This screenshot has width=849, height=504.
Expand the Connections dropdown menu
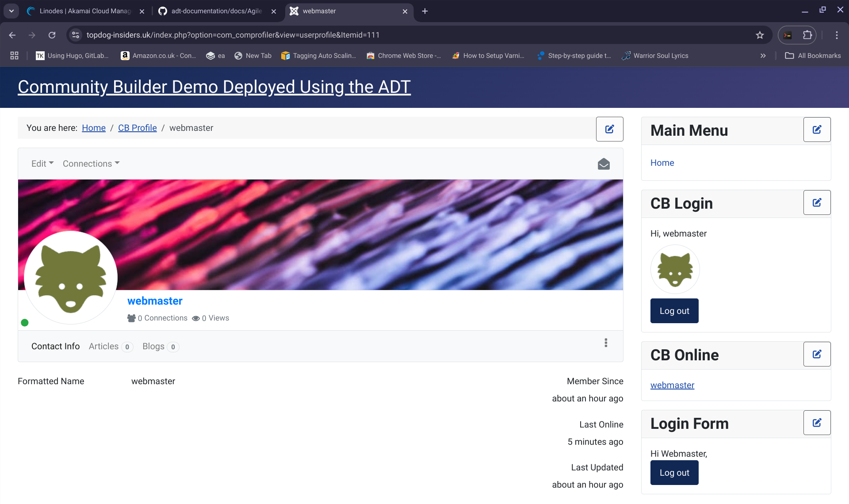(91, 164)
